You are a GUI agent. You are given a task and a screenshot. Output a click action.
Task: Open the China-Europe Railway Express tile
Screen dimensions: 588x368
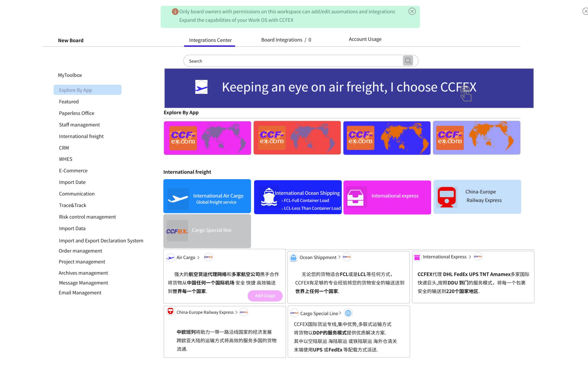(x=477, y=197)
